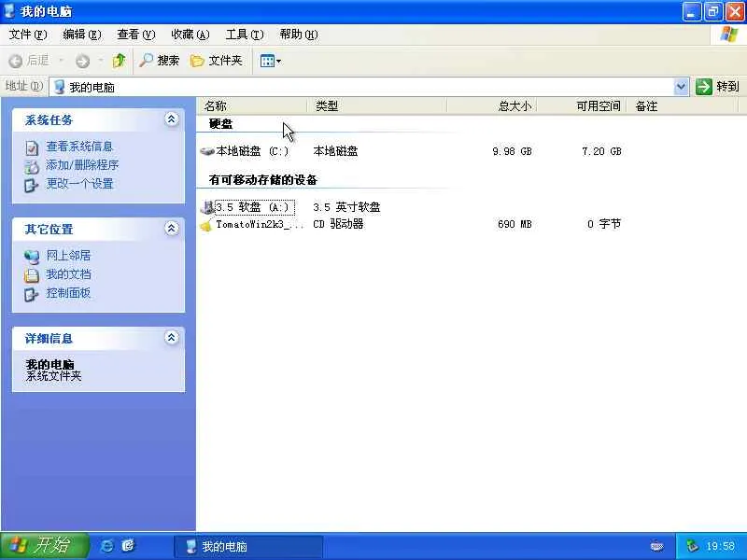Select the 3.5 软盘 (A:) name text
The width and height of the screenshot is (747, 560).
pyautogui.click(x=255, y=207)
